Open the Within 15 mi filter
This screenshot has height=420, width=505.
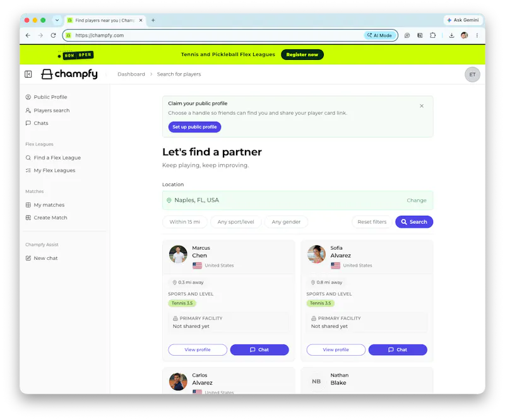184,222
